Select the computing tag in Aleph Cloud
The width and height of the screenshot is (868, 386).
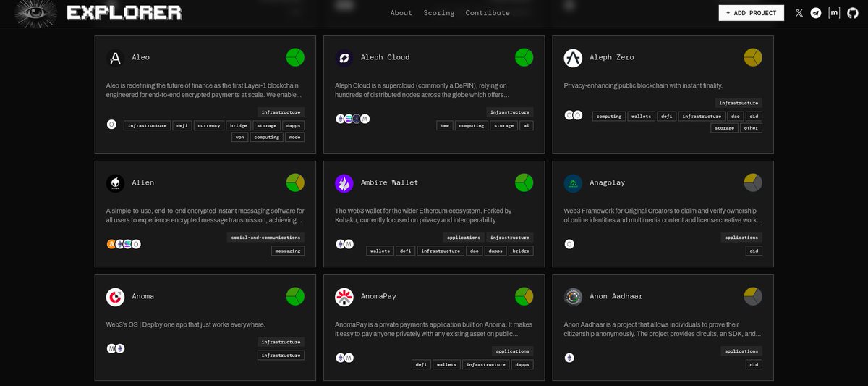click(472, 125)
